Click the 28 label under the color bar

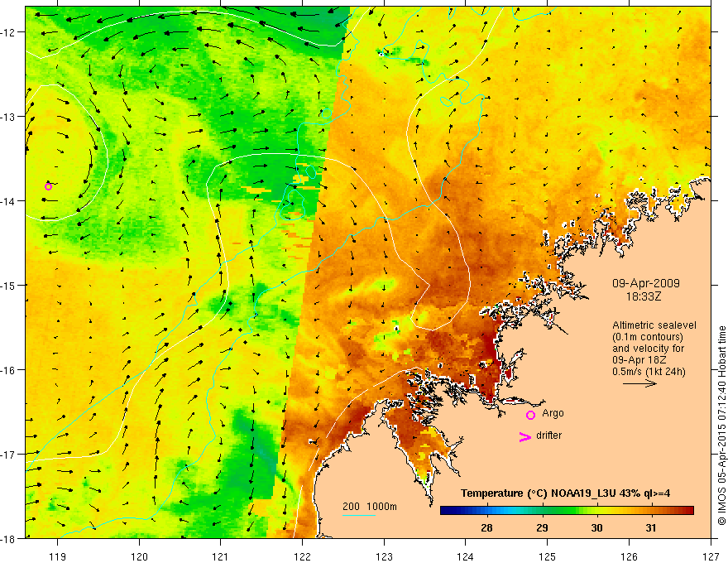click(486, 527)
